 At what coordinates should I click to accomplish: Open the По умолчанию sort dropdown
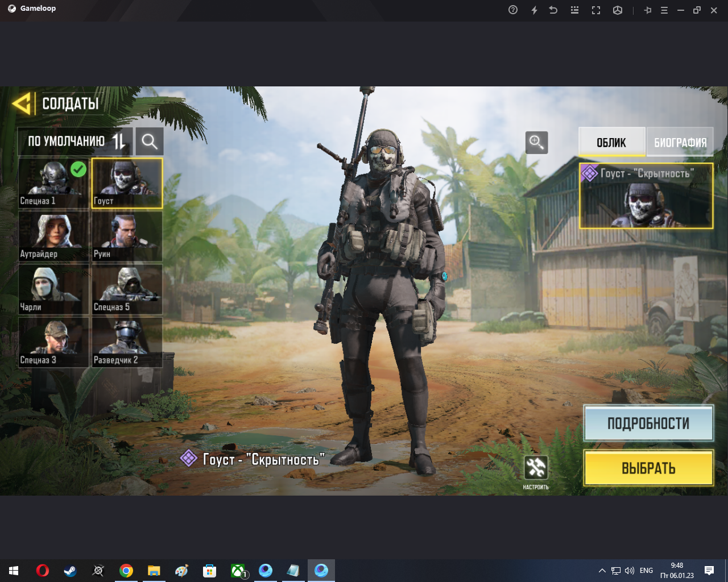coord(76,142)
